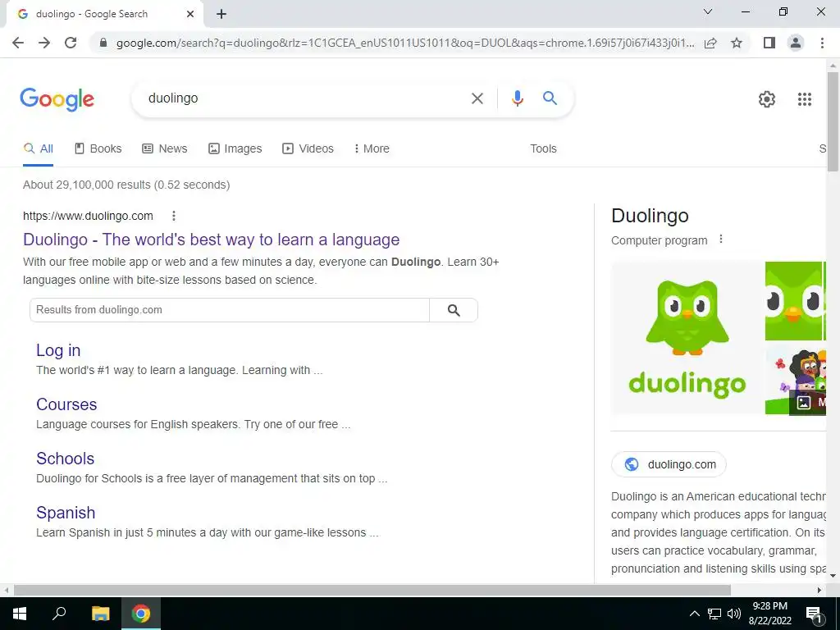Close the duolingo Google Search tab
Viewport: 840px width, 630px height.
pos(190,14)
